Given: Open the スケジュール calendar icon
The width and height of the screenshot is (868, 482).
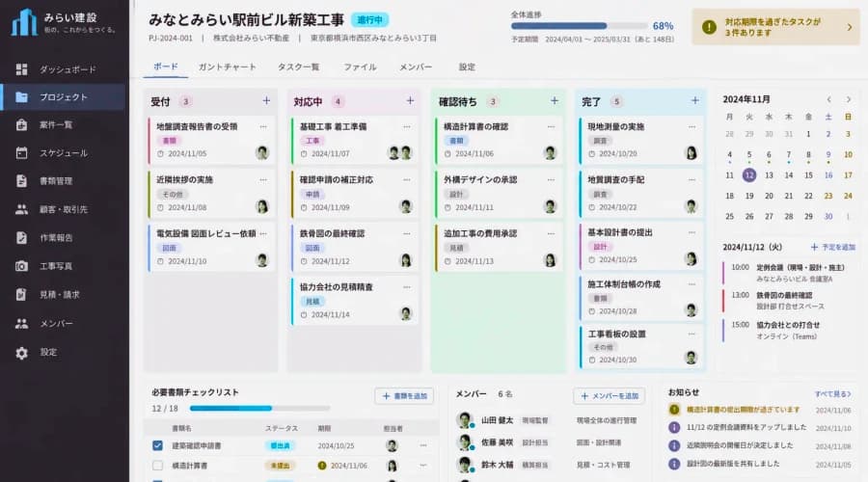Looking at the screenshot, I should pyautogui.click(x=21, y=153).
